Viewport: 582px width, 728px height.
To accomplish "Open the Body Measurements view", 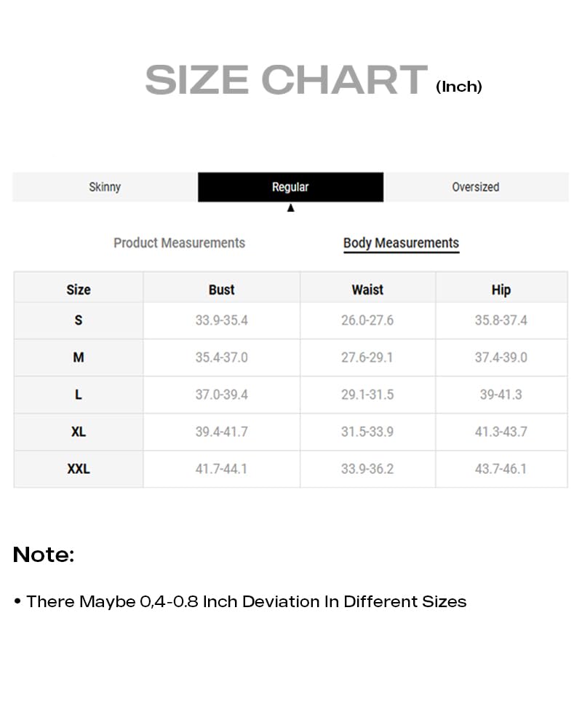I will point(401,243).
